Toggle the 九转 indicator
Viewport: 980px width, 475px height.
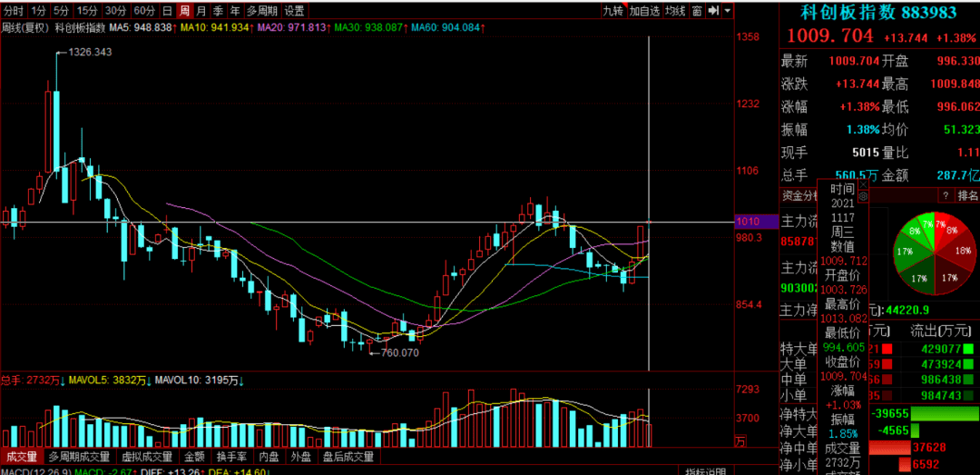point(613,11)
